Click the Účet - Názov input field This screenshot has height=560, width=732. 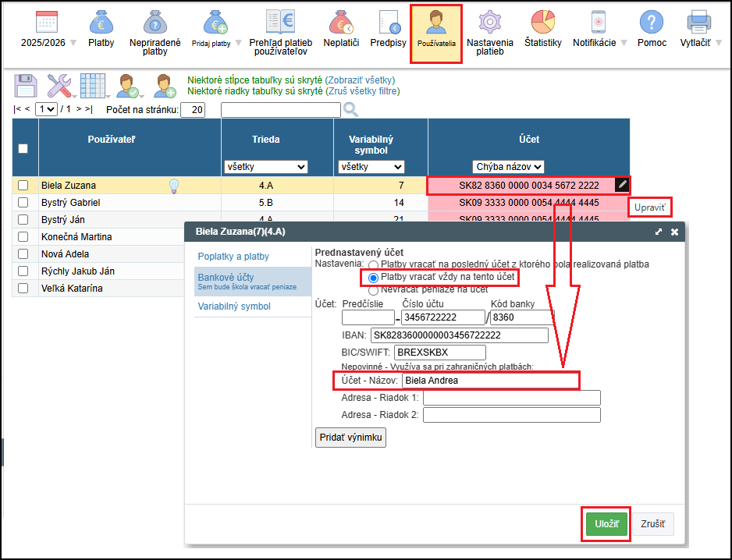(x=489, y=381)
